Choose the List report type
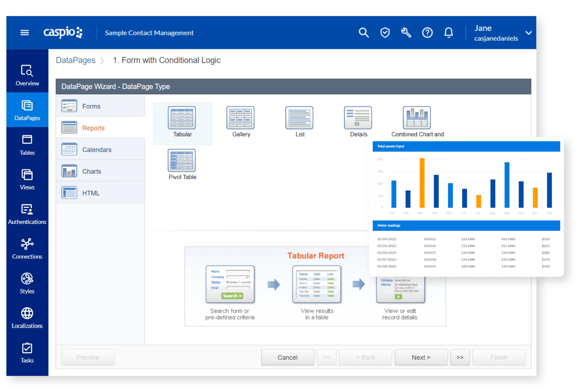 (x=299, y=122)
